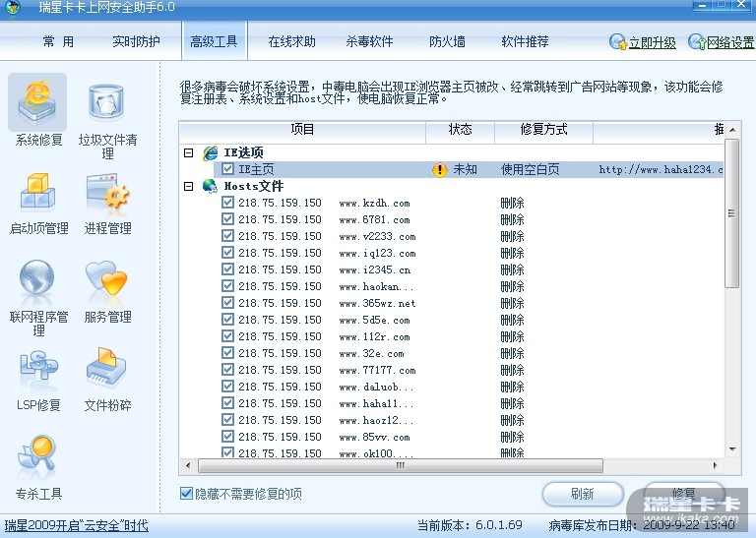Open the 网络设置 link
Screen dimensions: 756x538
pyautogui.click(x=730, y=43)
